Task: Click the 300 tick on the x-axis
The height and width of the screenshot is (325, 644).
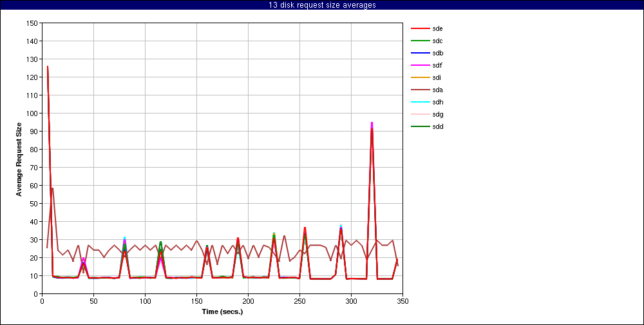Action: [351, 301]
